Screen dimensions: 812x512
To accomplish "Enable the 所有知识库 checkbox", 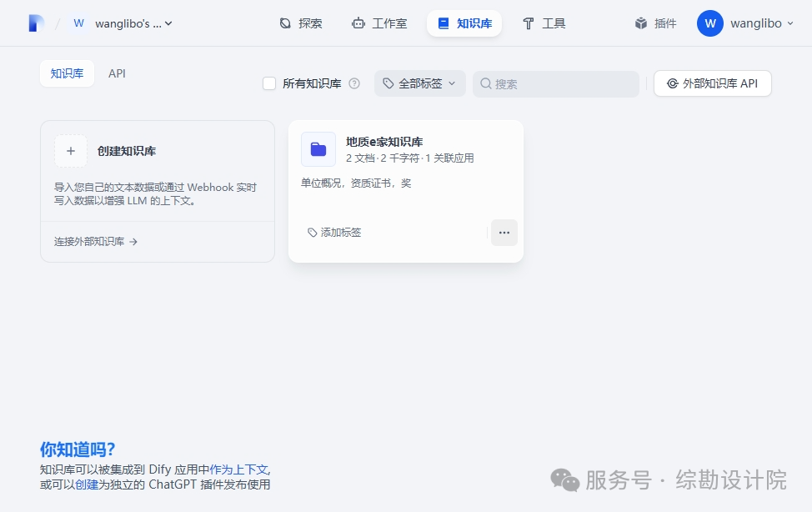I will point(269,83).
